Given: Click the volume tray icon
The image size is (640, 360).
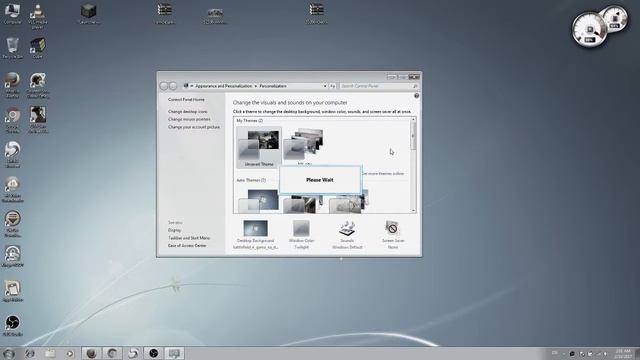Looking at the screenshot, I should click(606, 353).
